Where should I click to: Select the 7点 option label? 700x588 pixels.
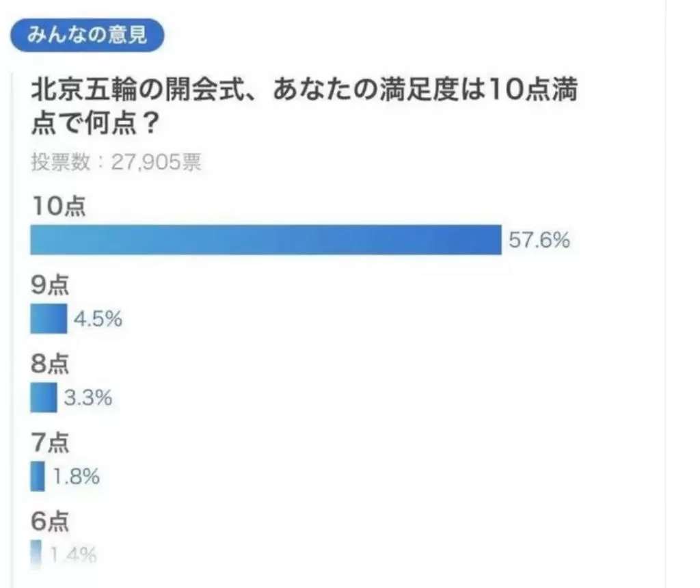pyautogui.click(x=49, y=442)
